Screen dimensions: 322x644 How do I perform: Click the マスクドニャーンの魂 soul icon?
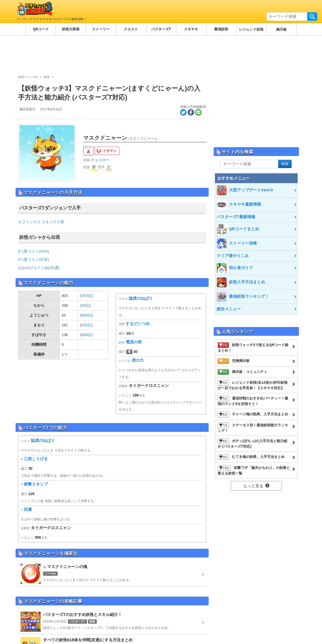(x=31, y=574)
